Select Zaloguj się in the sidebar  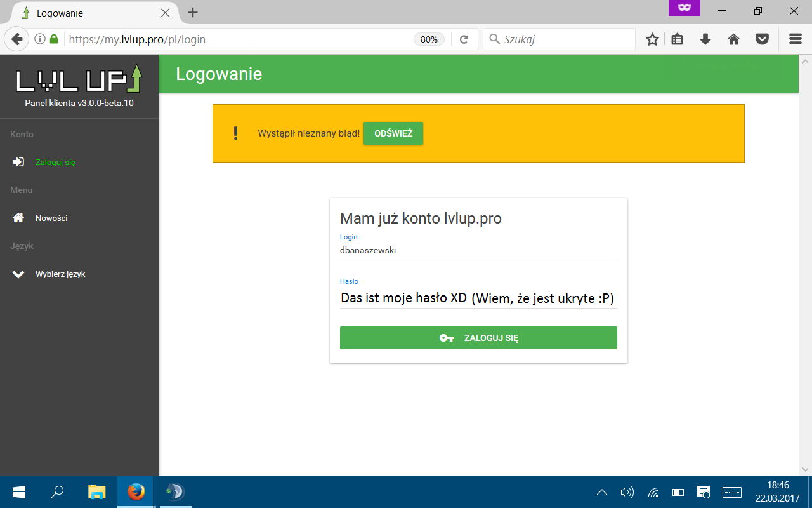tap(55, 163)
